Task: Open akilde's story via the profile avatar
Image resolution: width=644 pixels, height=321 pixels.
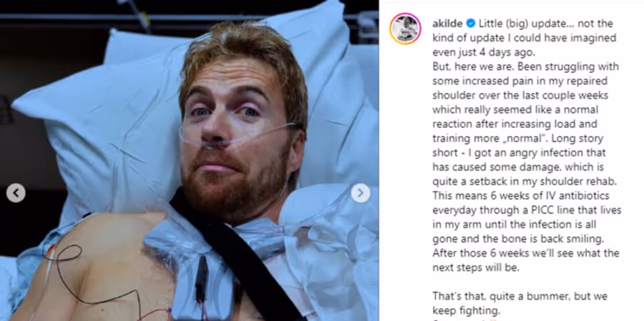Action: 406,29
